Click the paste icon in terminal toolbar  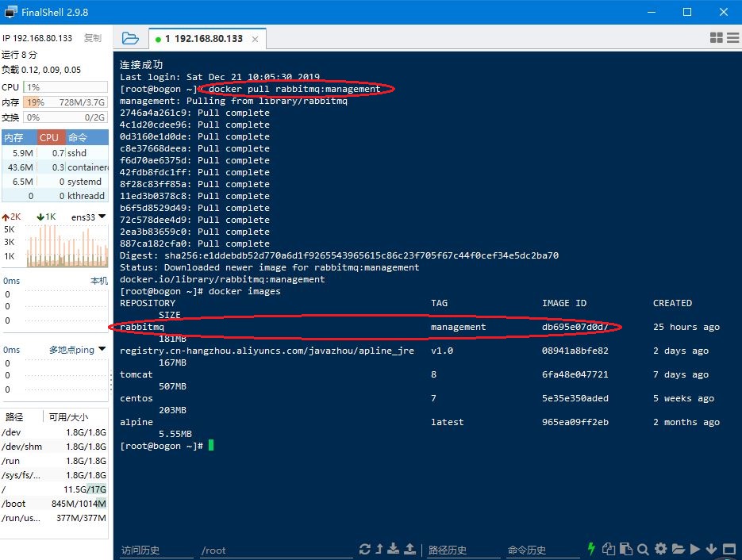click(625, 549)
